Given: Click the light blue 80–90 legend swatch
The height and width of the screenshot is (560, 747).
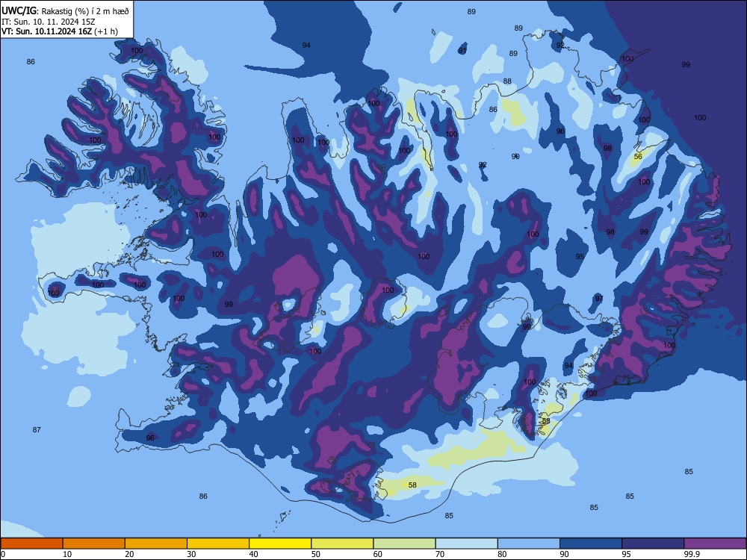Looking at the screenshot, I should pos(529,544).
